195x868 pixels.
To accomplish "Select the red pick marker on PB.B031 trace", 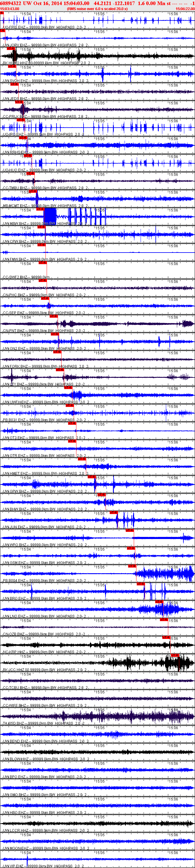I will (x=70, y=406).
